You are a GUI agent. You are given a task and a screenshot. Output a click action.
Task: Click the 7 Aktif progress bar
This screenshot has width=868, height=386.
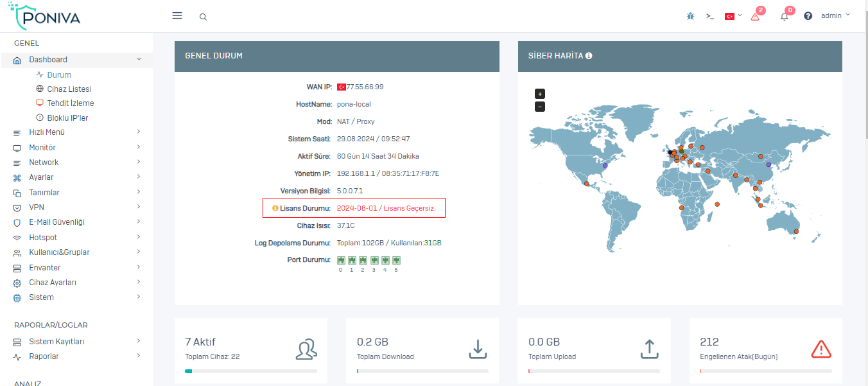(251, 371)
